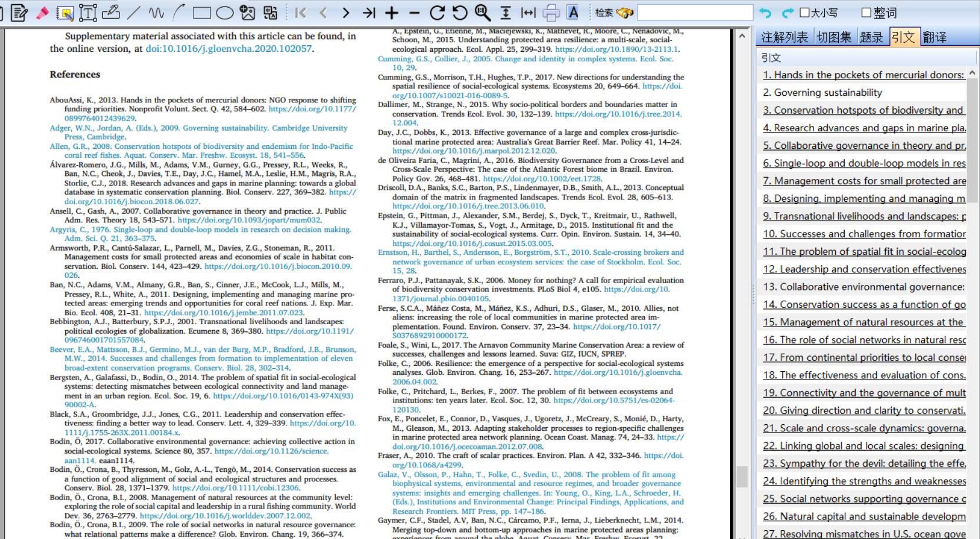
Task: Open citation 1 Hands in the pockets
Action: point(864,75)
